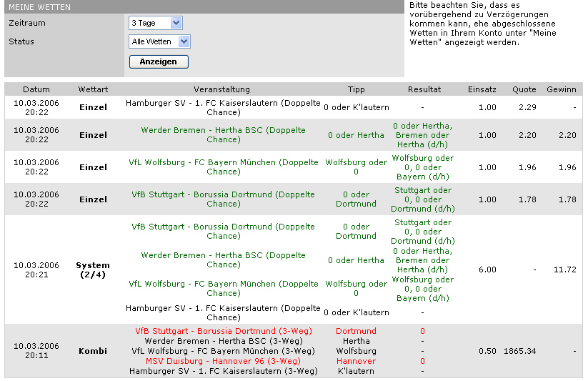The width and height of the screenshot is (588, 381).
Task: Click Kombi event VfL Wolfsburg - Bayern München (3-Weg)
Action: point(223,351)
